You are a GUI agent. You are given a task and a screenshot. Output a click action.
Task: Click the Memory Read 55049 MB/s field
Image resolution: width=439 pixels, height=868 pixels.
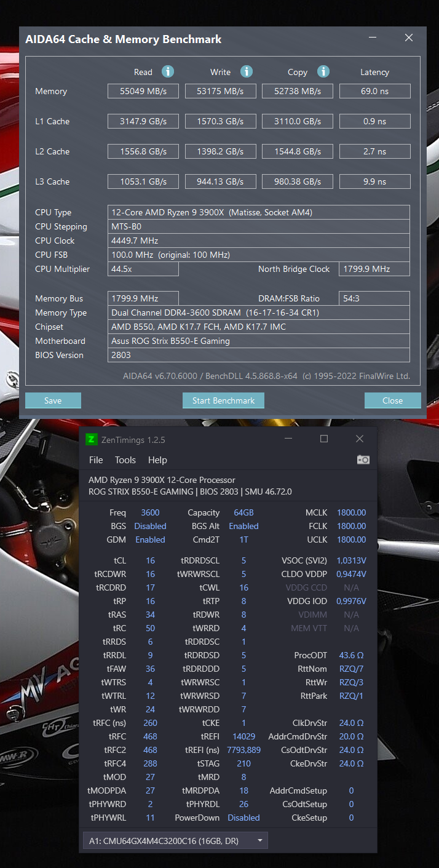click(x=143, y=91)
